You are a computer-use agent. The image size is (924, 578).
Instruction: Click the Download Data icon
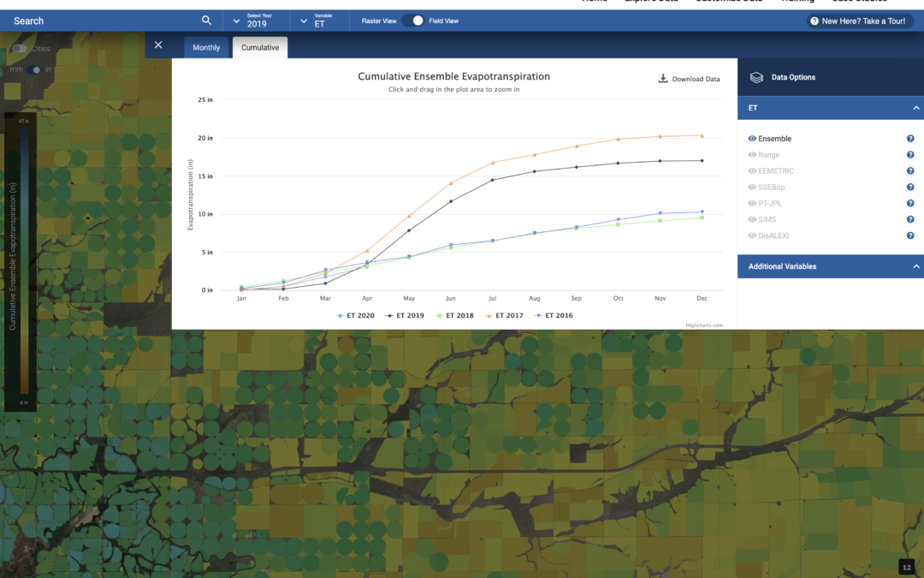coord(663,79)
